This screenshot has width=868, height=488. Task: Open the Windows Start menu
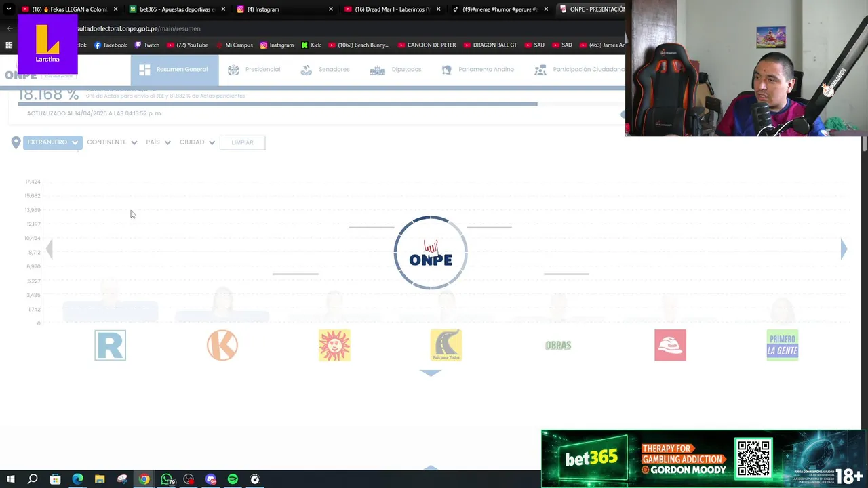tap(10, 479)
